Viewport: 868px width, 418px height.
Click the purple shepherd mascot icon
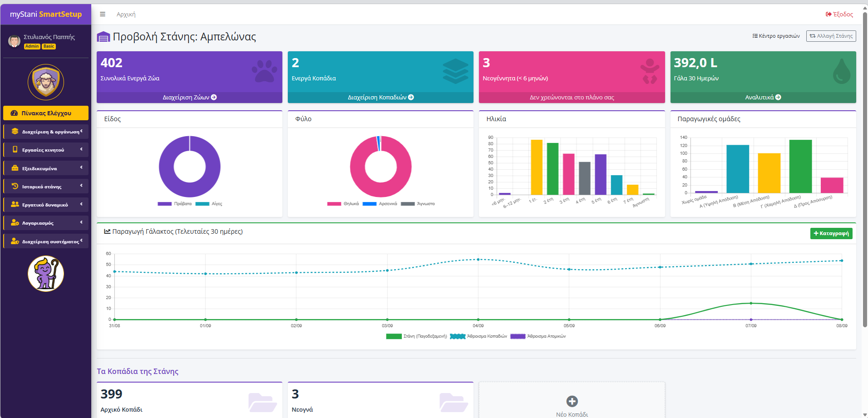(x=46, y=274)
